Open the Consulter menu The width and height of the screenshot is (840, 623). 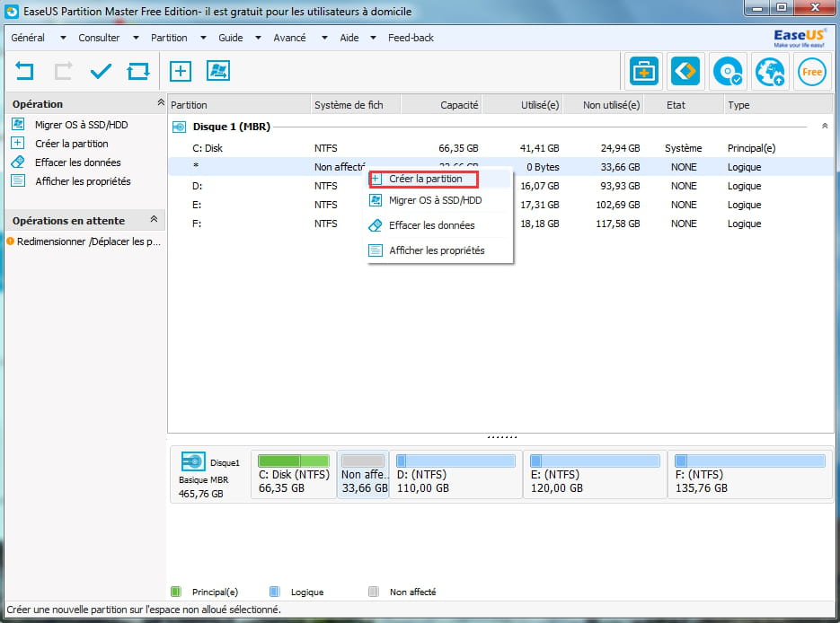(x=99, y=38)
